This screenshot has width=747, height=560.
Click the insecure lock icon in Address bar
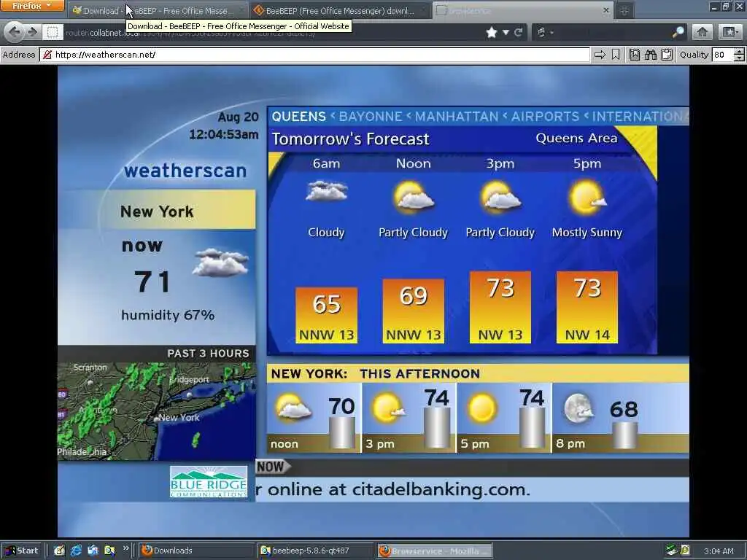47,55
